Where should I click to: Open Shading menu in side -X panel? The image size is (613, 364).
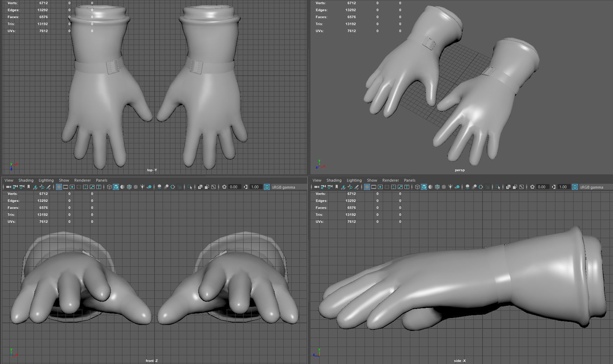tap(334, 180)
